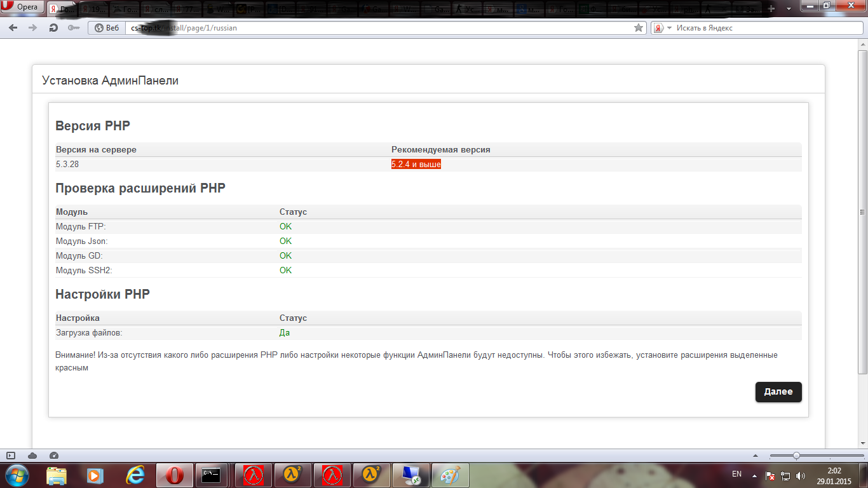Reload the page with the refresh icon

(x=53, y=28)
